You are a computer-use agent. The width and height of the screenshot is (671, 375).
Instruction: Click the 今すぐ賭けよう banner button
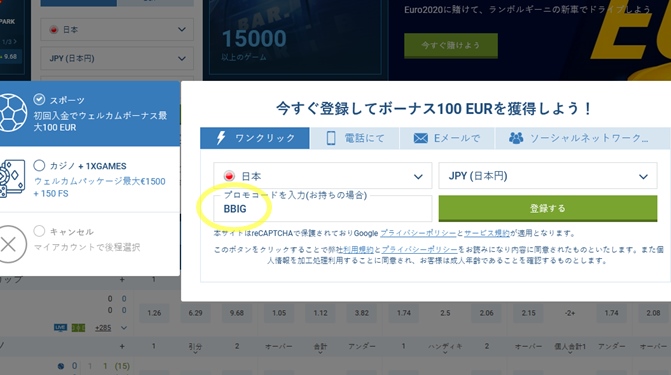(x=451, y=45)
